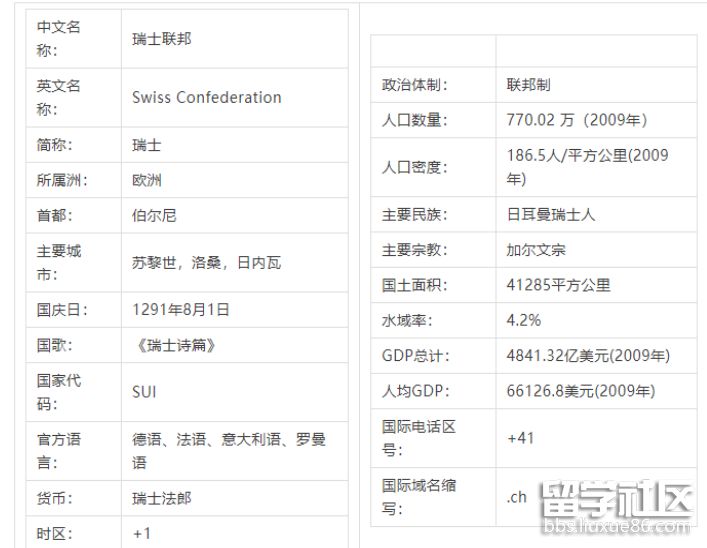Click the official languages value cell
Image resolution: width=707 pixels, height=548 pixels.
[x=229, y=451]
